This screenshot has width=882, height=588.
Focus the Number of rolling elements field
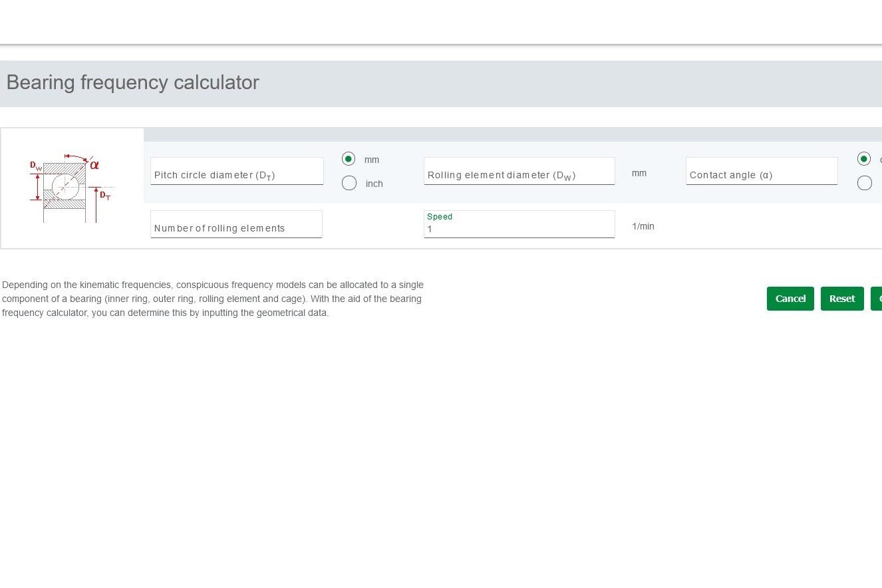click(236, 225)
